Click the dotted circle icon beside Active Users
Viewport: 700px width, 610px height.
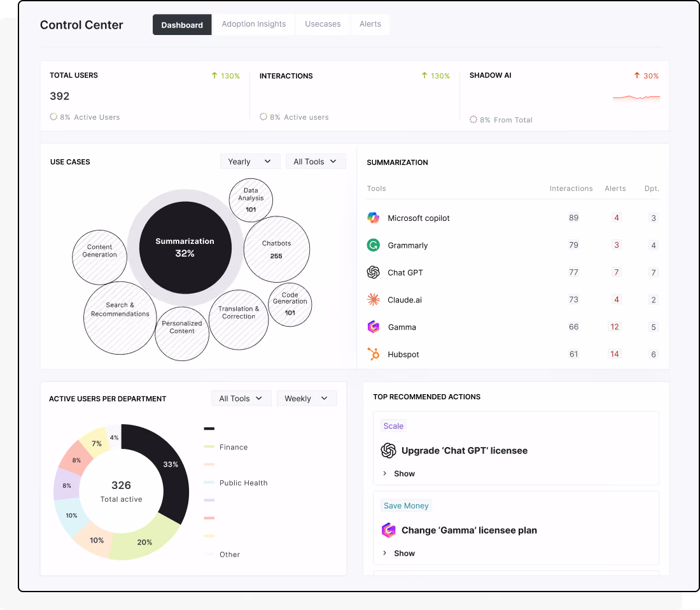coord(53,117)
